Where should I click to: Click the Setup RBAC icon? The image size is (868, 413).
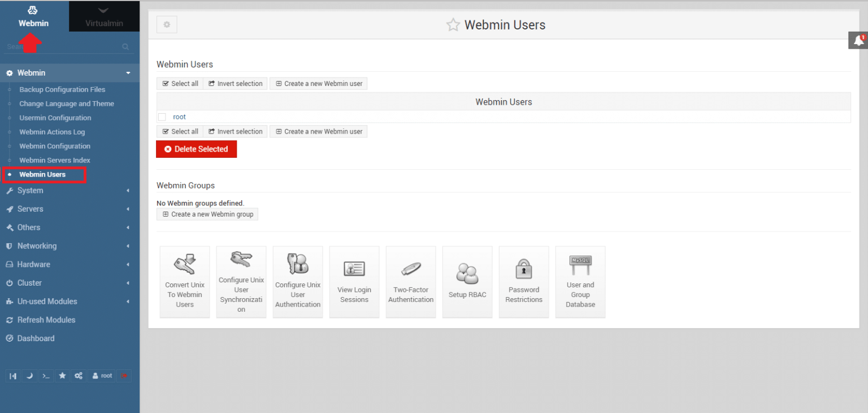pos(467,281)
